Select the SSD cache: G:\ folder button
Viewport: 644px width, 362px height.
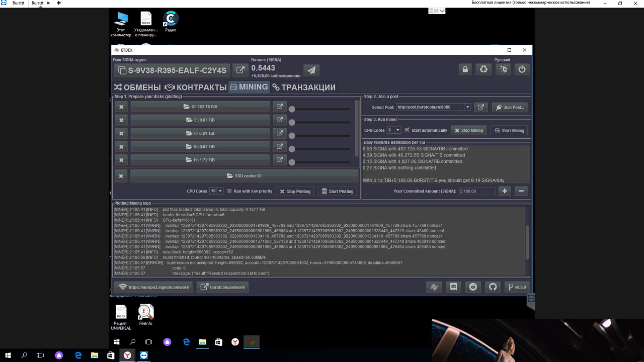tap(244, 175)
